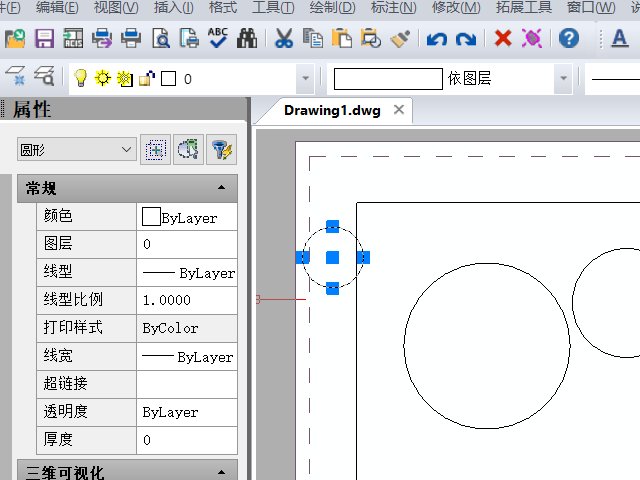Click the selected circle's center grip
This screenshot has width=640, height=480.
pyautogui.click(x=333, y=258)
